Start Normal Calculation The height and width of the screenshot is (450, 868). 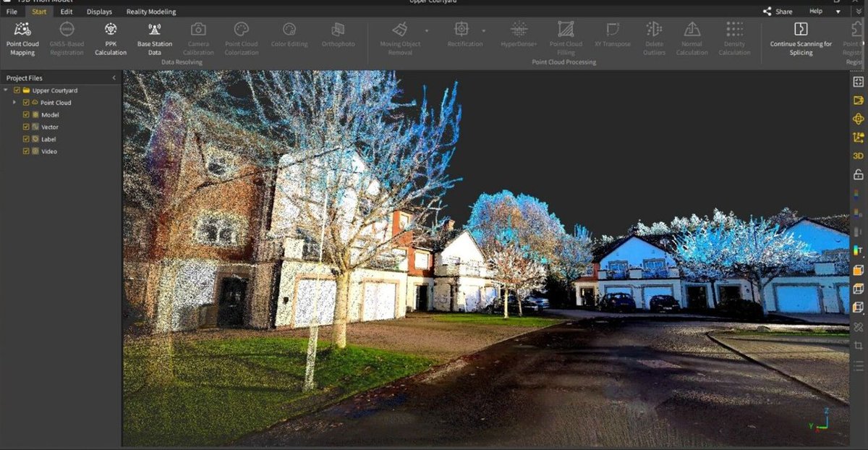click(692, 38)
